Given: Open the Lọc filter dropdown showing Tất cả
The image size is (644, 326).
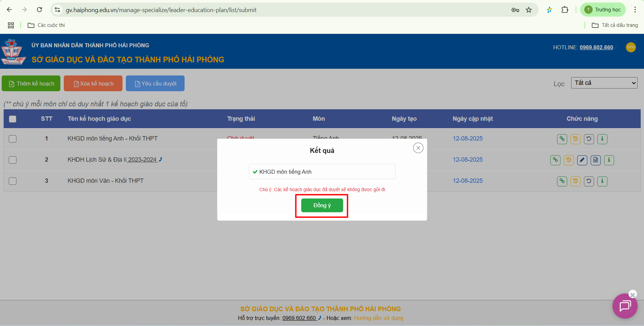Looking at the screenshot, I should [604, 83].
